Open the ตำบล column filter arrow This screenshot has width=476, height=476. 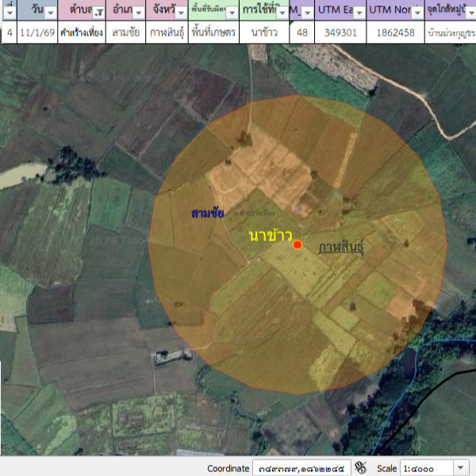(x=98, y=13)
